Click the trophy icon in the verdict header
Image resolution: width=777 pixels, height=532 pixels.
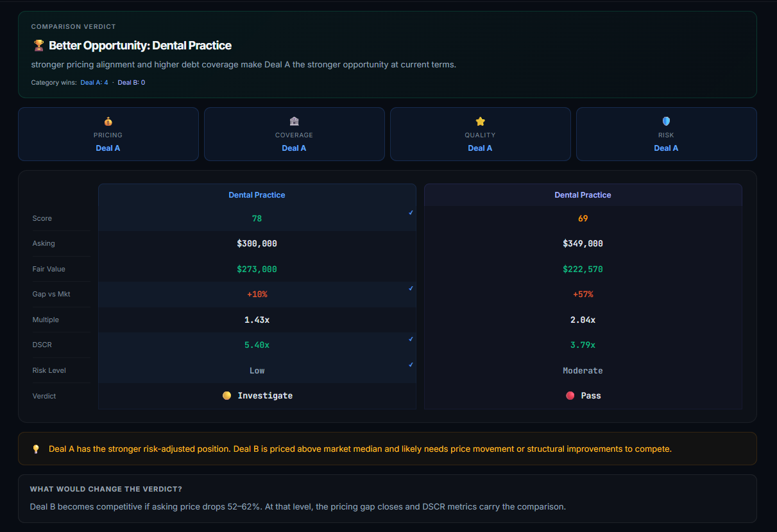tap(38, 46)
